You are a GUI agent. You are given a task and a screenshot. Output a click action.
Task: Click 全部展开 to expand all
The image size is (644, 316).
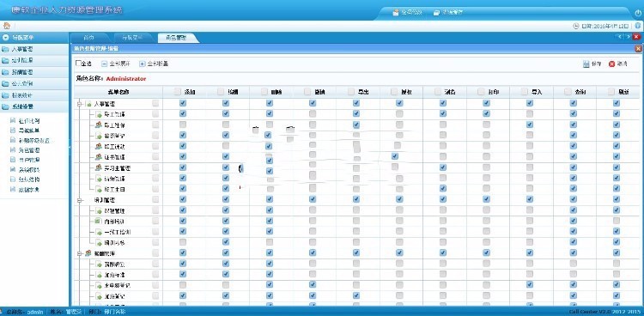[115, 64]
